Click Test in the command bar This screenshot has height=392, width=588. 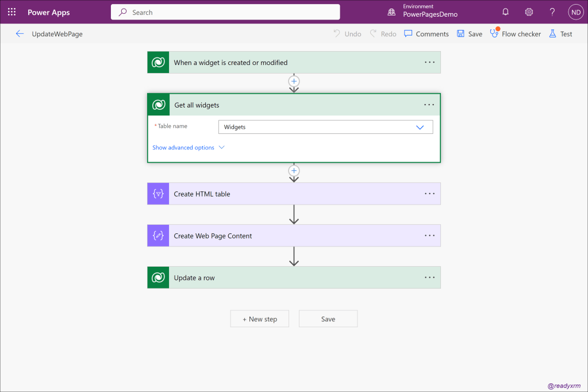[x=560, y=34]
